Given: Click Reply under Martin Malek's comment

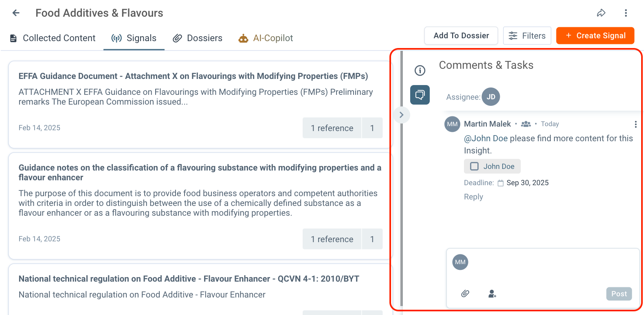Looking at the screenshot, I should 473,197.
